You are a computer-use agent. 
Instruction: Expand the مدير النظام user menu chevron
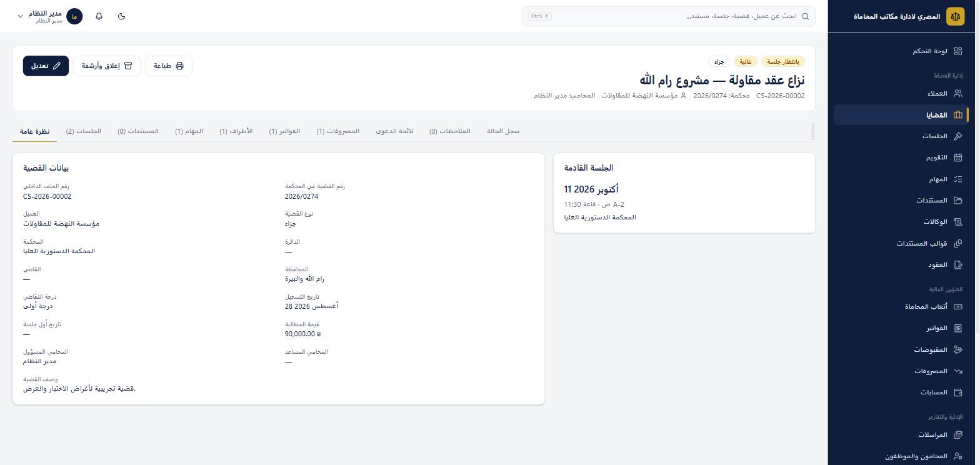tap(20, 16)
